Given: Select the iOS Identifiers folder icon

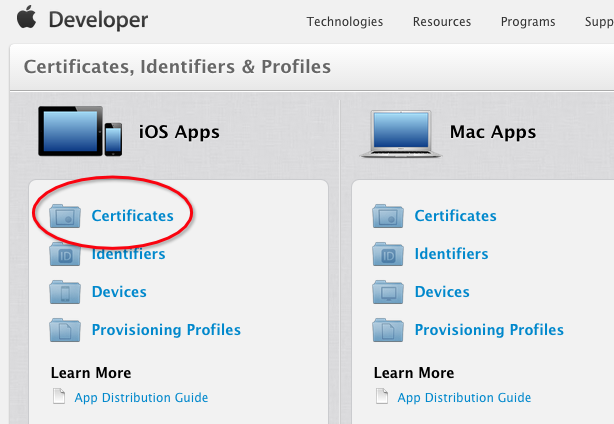Looking at the screenshot, I should click(x=65, y=254).
